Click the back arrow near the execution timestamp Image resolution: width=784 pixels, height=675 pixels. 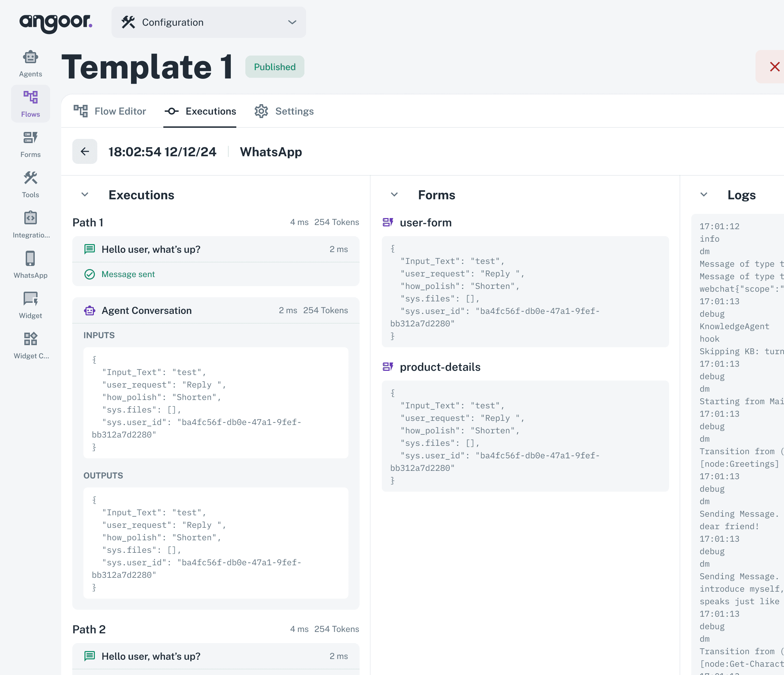pyautogui.click(x=84, y=151)
